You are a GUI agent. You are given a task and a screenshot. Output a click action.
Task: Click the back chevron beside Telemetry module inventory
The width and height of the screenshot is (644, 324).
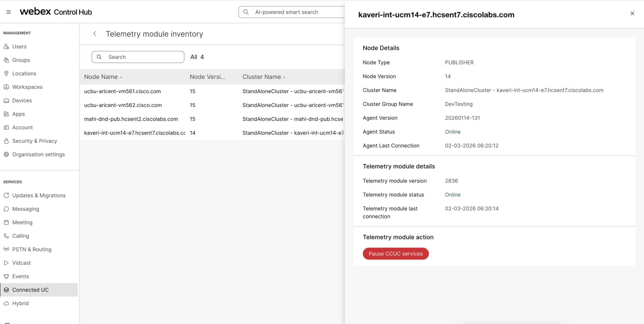tap(95, 34)
